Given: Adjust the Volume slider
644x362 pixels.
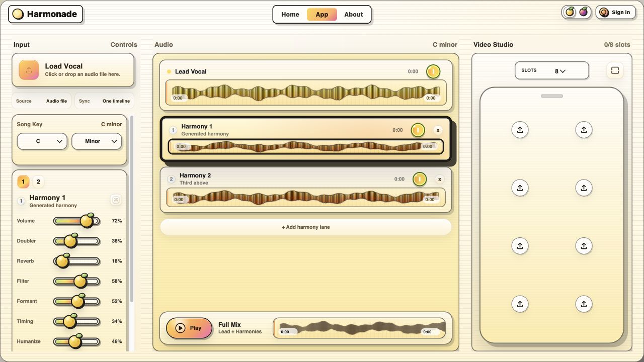Looking at the screenshot, I should click(77, 221).
